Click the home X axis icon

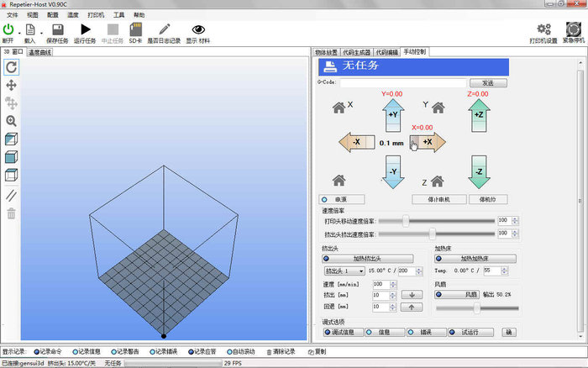[340, 107]
